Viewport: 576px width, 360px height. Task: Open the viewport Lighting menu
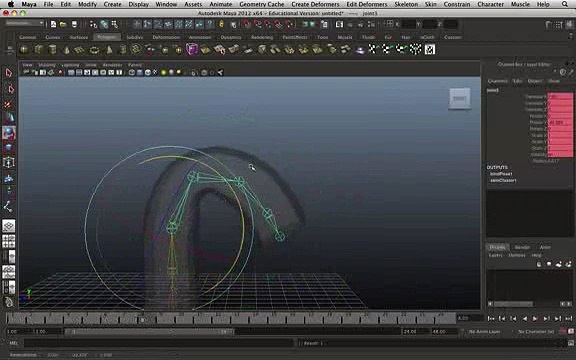(70, 65)
